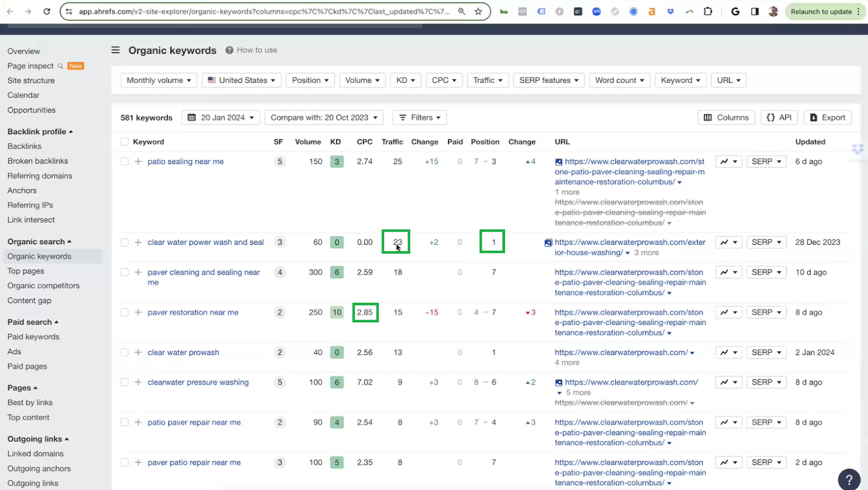The width and height of the screenshot is (868, 490).
Task: Open the Google G extension icon
Action: tap(735, 11)
